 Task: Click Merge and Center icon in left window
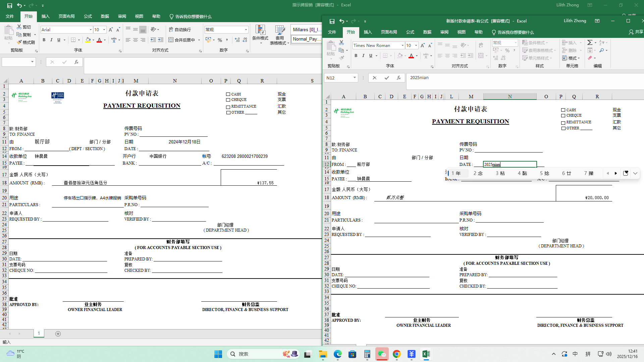pyautogui.click(x=171, y=40)
